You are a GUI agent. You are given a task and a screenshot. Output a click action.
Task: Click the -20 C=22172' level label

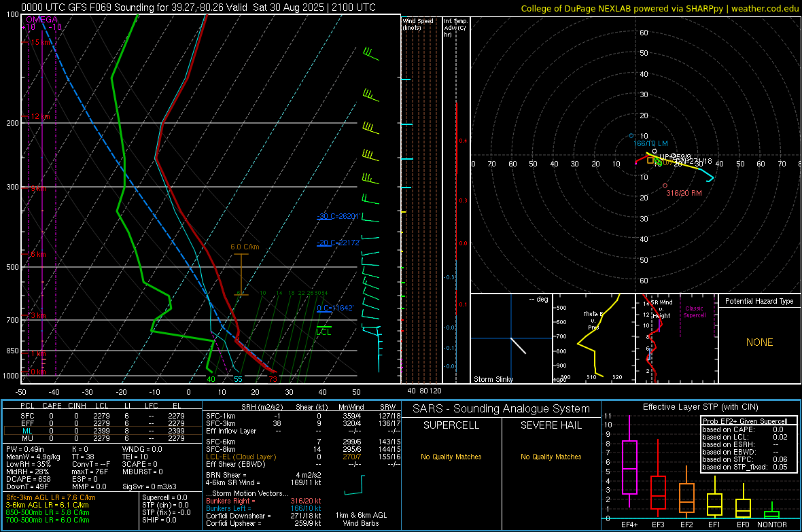pos(339,243)
